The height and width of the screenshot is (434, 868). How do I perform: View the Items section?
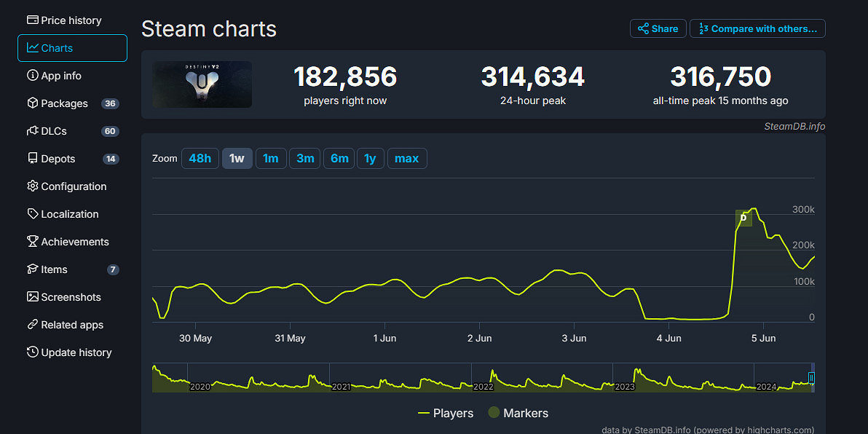click(53, 269)
